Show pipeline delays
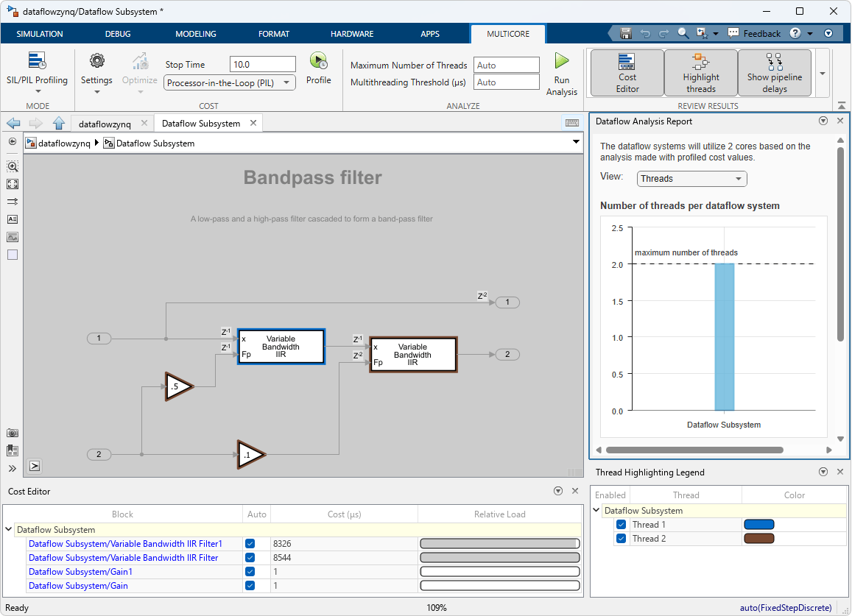The image size is (852, 616). point(774,73)
